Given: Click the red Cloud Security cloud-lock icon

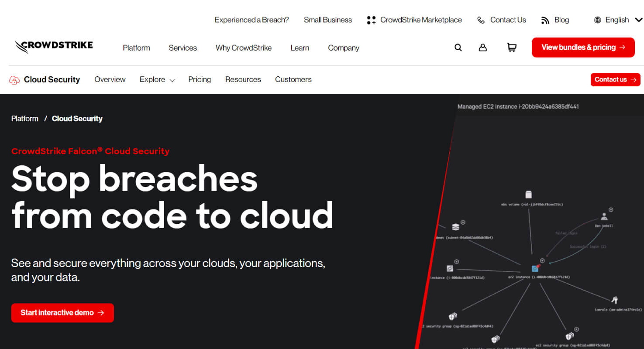Looking at the screenshot, I should 14,80.
